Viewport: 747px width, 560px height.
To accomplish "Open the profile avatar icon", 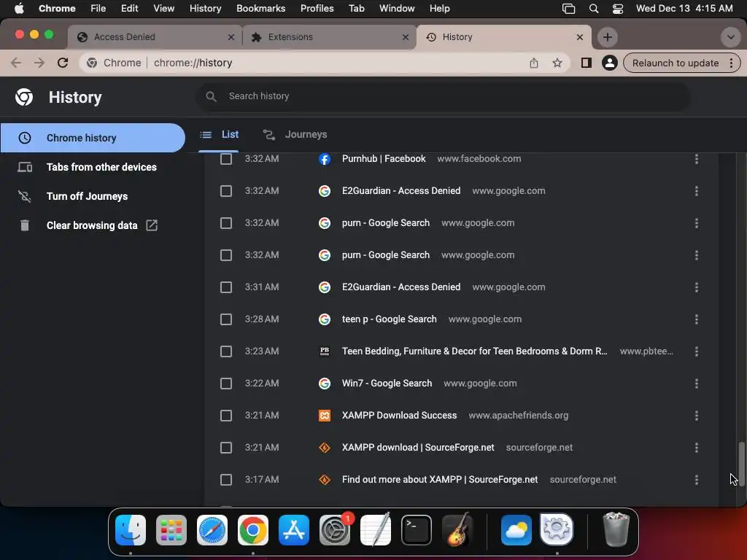I will coord(609,63).
